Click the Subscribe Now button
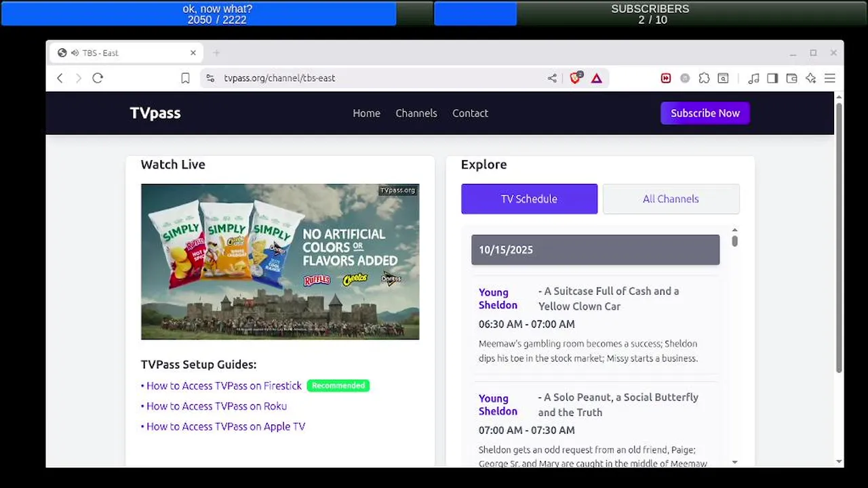The image size is (868, 488). (705, 113)
